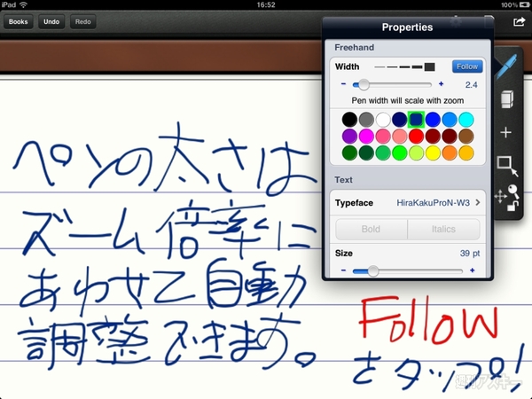This screenshot has height=399, width=532.
Task: Decrease text size with minus
Action: pyautogui.click(x=343, y=270)
